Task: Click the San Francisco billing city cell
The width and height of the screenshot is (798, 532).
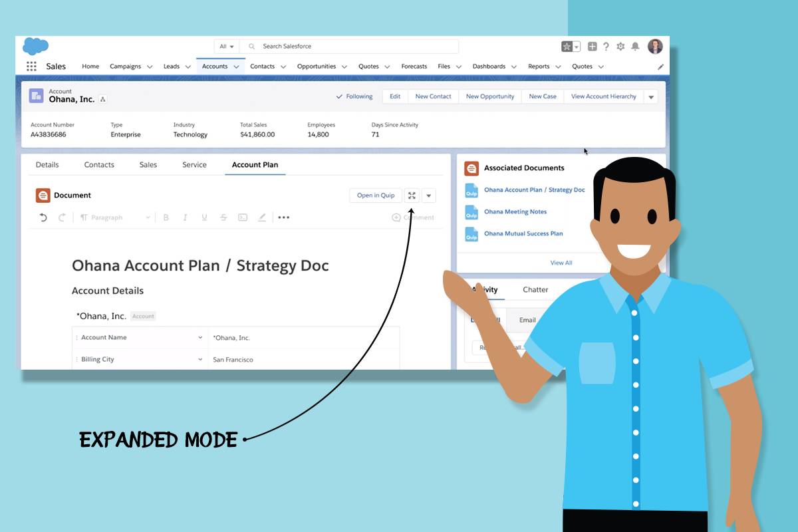Action: 304,360
